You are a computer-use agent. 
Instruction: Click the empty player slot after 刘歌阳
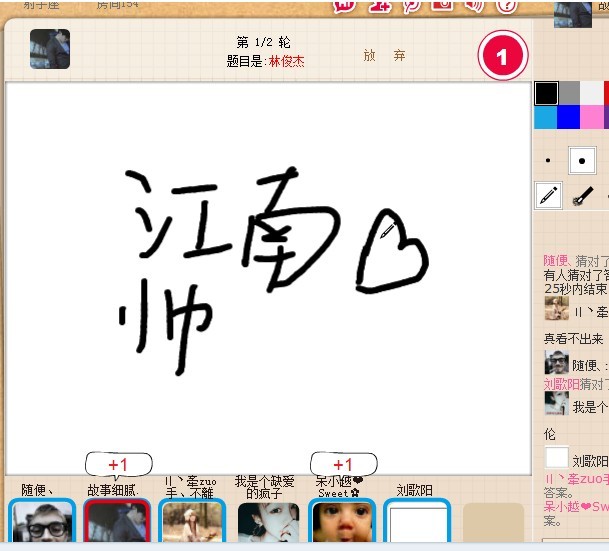494,522
